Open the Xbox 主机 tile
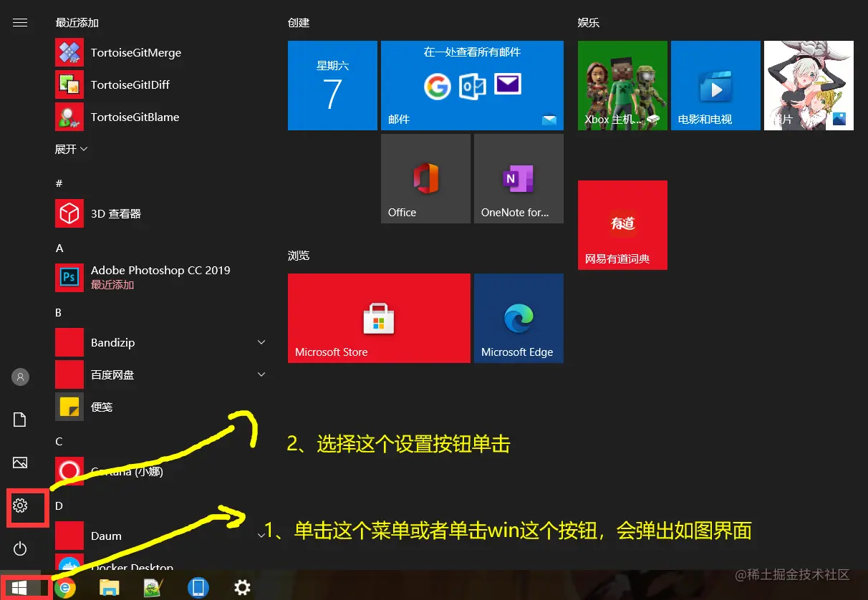868x600 pixels. 622,85
